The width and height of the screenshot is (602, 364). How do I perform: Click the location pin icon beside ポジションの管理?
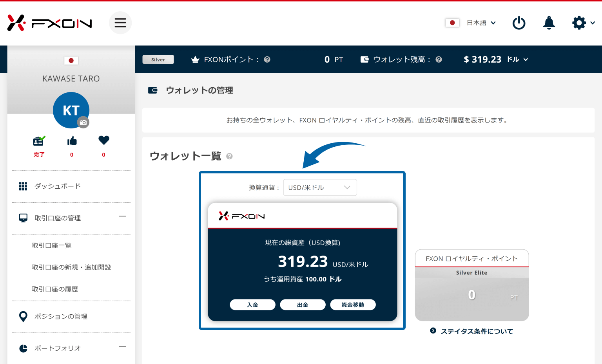[x=23, y=317]
